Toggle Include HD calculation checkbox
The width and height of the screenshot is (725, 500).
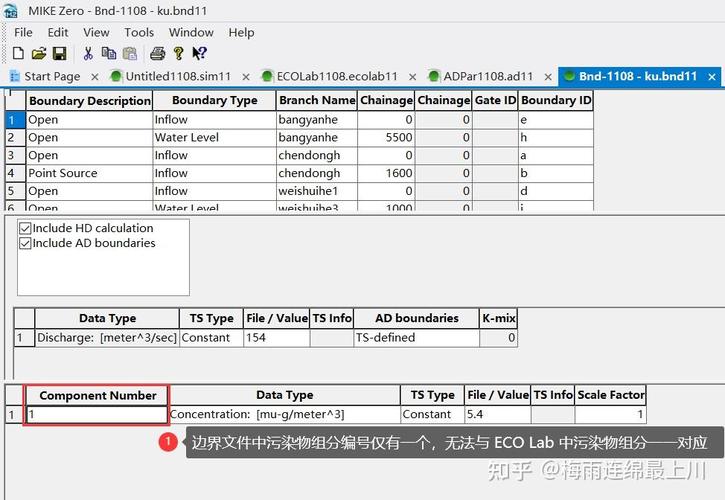(25, 228)
